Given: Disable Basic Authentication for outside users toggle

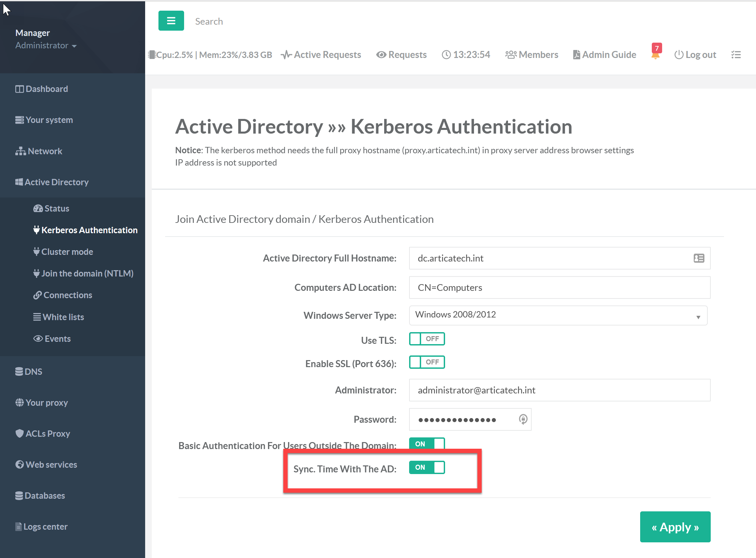Looking at the screenshot, I should pos(426,443).
